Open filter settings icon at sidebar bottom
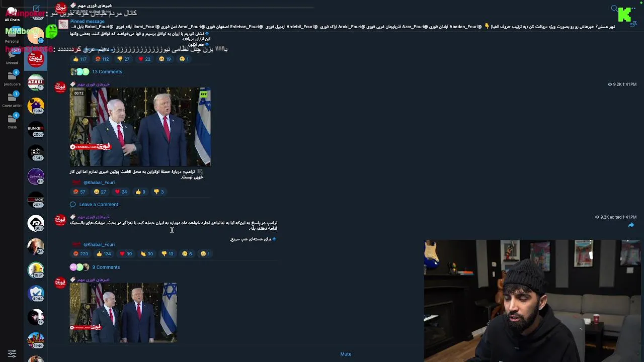 coord(12,353)
